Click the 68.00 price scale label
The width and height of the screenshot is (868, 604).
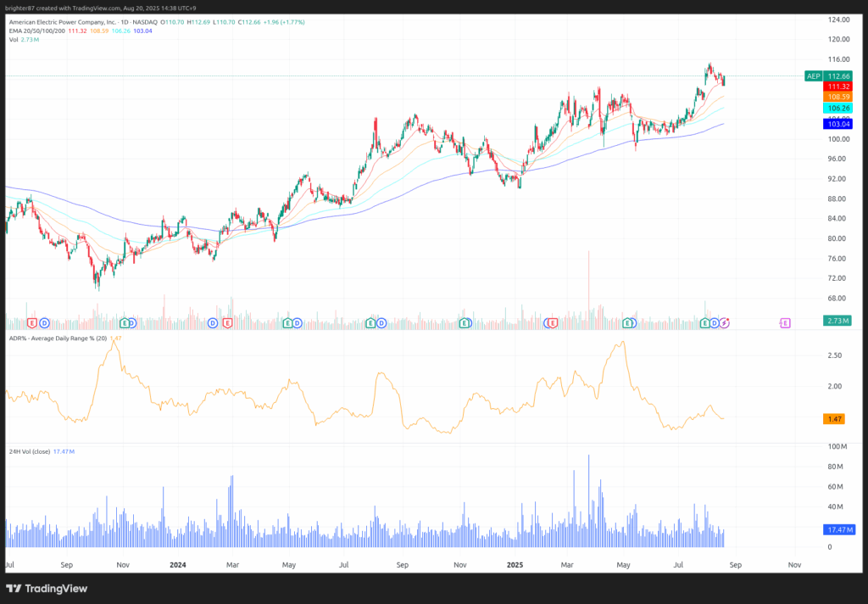[837, 298]
